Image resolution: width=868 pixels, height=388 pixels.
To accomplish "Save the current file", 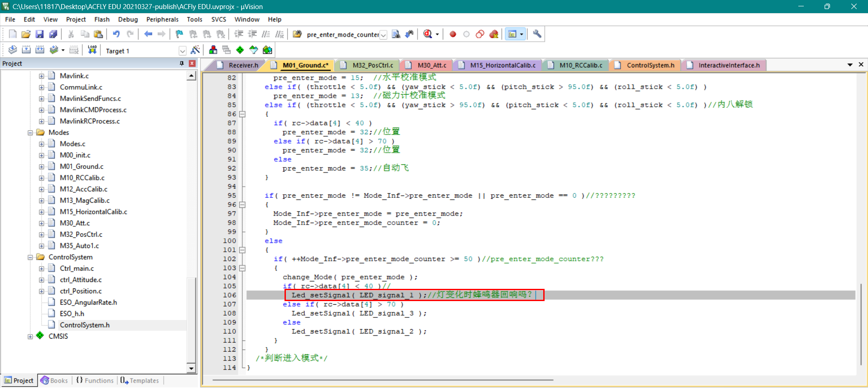I will tap(39, 34).
